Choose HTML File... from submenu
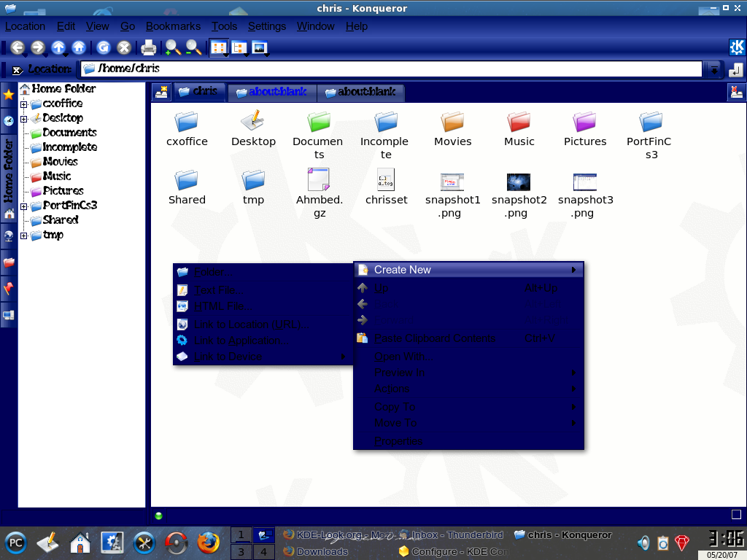Image resolution: width=747 pixels, height=560 pixels. 263,306
